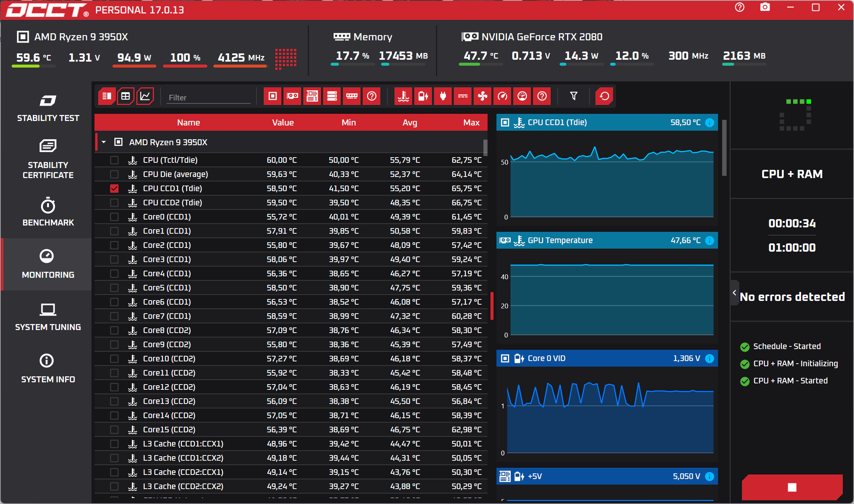Click info icon on GPU Temperature graph
Image resolution: width=854 pixels, height=504 pixels.
(709, 240)
